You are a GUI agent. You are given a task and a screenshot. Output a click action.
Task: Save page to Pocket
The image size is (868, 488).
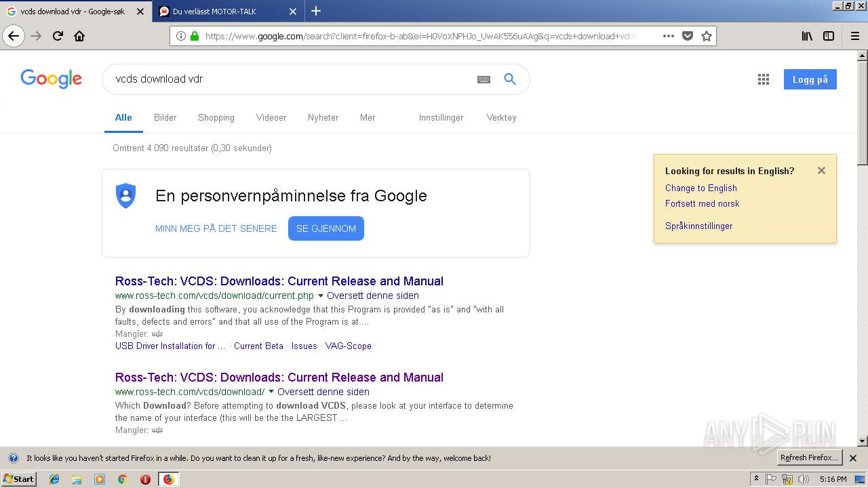(688, 36)
